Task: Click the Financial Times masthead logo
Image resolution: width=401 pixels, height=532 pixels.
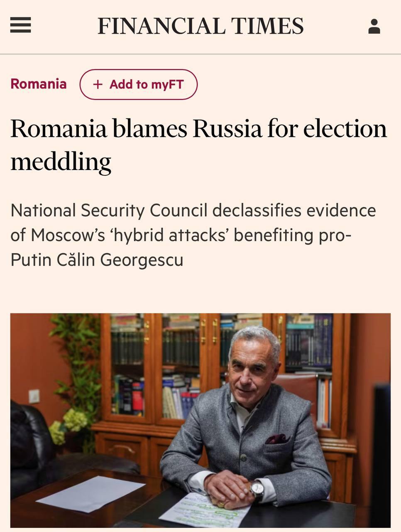Action: point(200,26)
